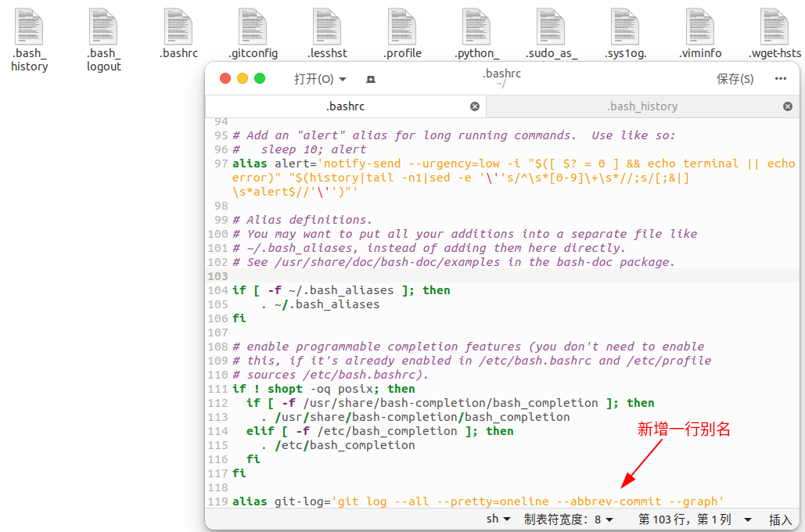805x532 pixels.
Task: Click the new document icon beside 打开
Action: pos(371,79)
